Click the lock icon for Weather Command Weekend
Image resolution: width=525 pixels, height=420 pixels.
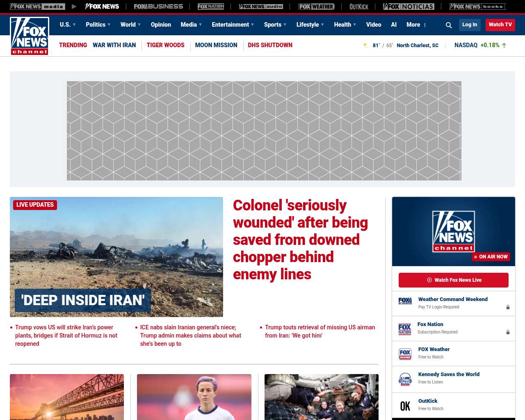(x=508, y=307)
